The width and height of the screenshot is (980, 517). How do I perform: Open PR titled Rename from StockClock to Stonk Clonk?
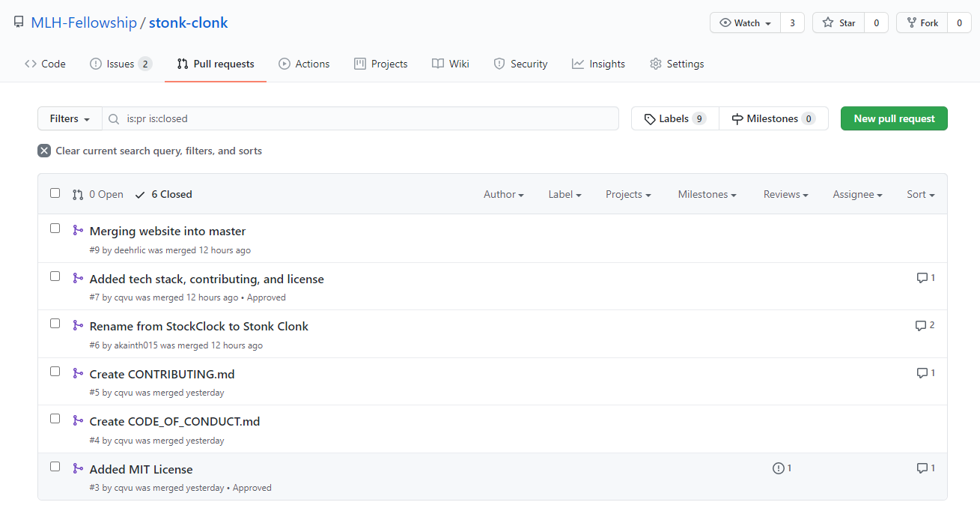199,326
